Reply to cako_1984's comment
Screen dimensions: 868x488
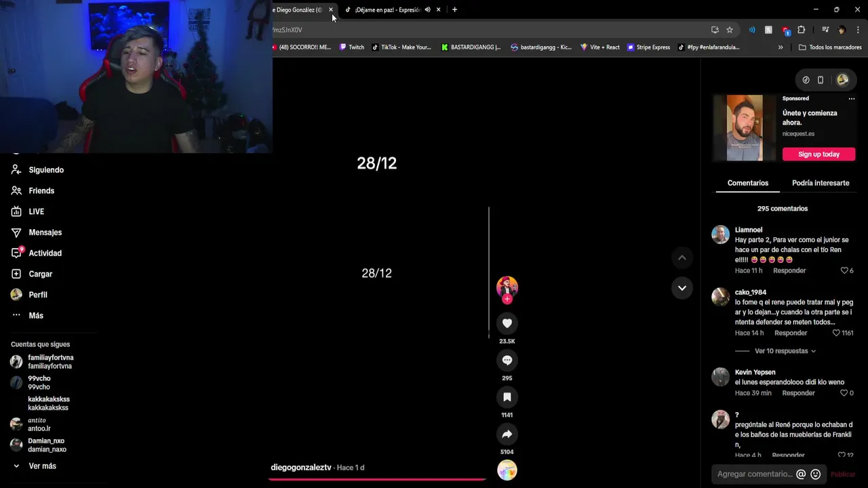791,333
